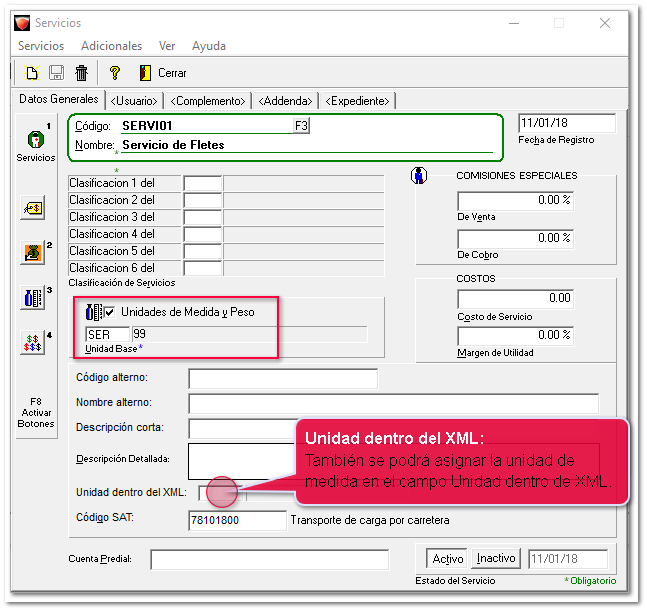Image resolution: width=647 pixels, height=611 pixels.
Task: Click the Cuenta Predial input field
Action: pos(269,559)
